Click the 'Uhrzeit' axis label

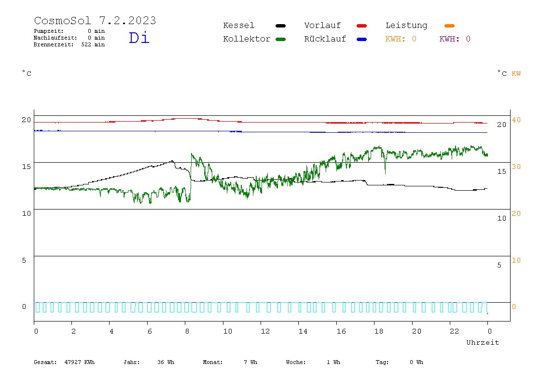point(483,342)
